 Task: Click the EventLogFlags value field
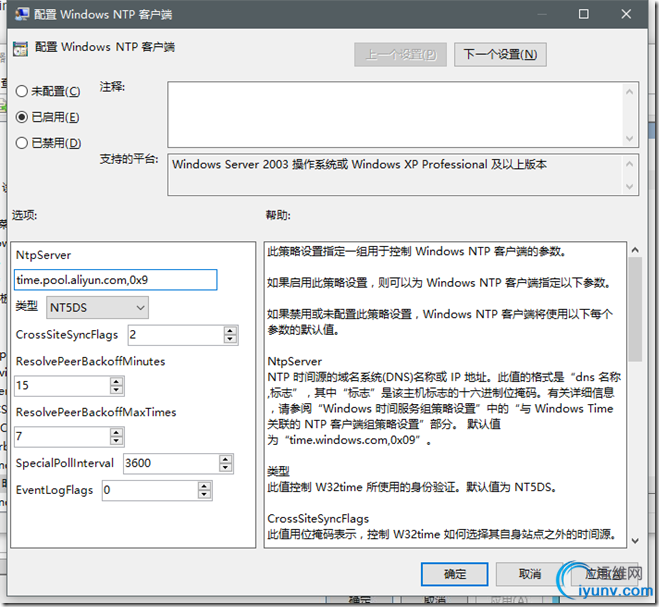pos(150,491)
